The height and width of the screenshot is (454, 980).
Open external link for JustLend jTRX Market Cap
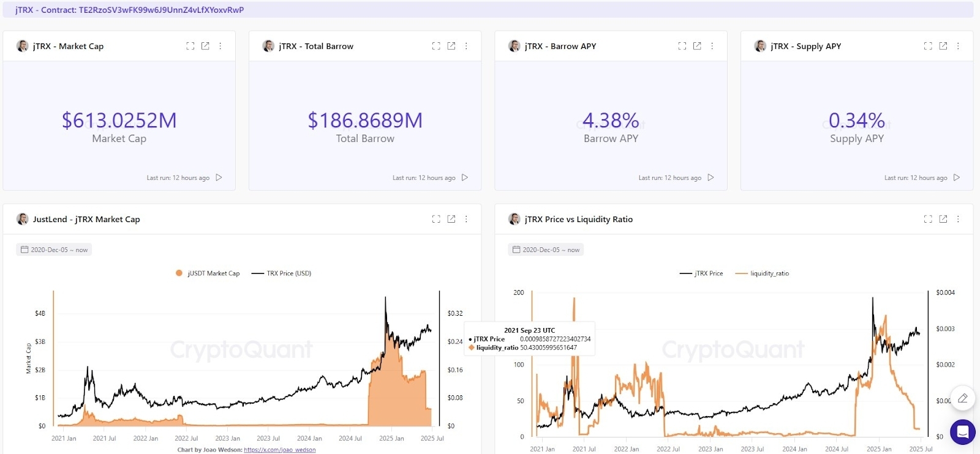[451, 219]
